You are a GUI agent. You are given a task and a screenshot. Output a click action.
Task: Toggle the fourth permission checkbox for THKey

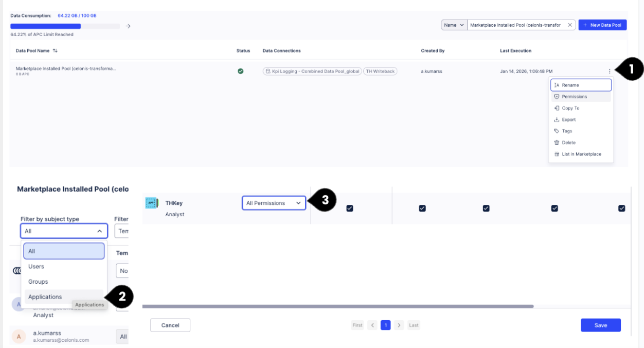(x=554, y=208)
